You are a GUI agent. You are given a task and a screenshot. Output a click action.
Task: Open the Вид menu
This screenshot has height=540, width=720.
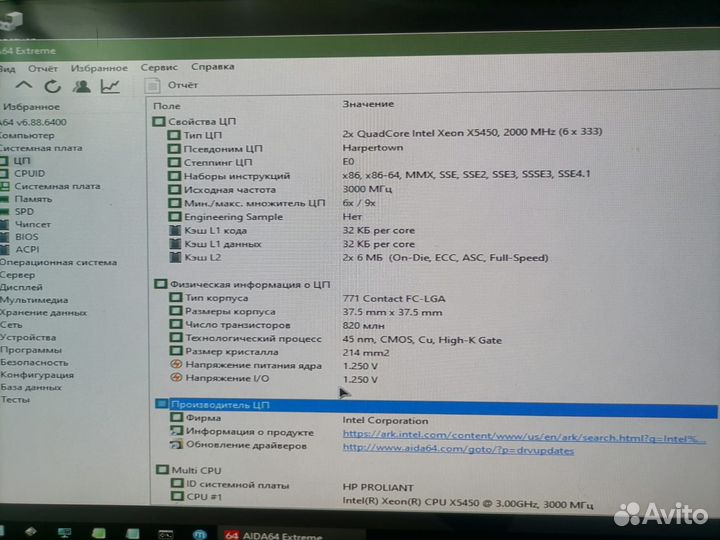7,69
